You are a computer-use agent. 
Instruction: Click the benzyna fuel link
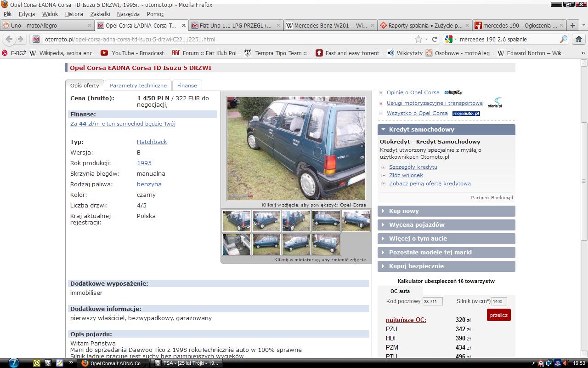tap(149, 184)
